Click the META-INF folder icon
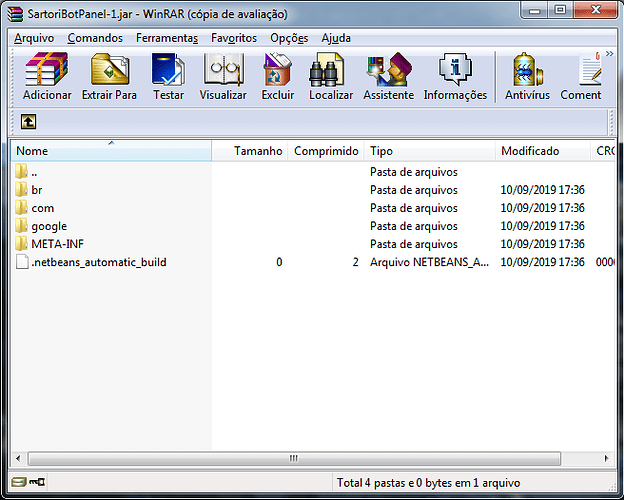 21,243
